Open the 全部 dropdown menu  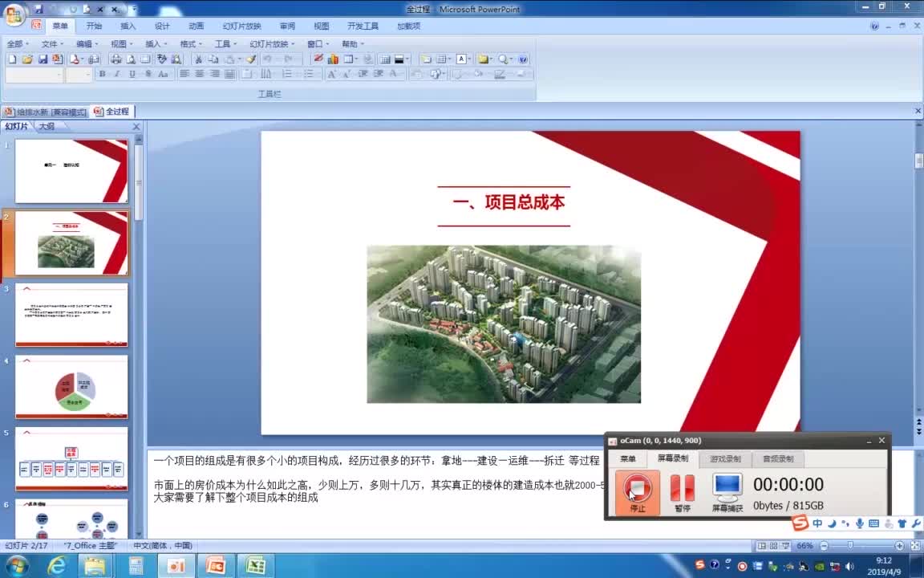[18, 44]
